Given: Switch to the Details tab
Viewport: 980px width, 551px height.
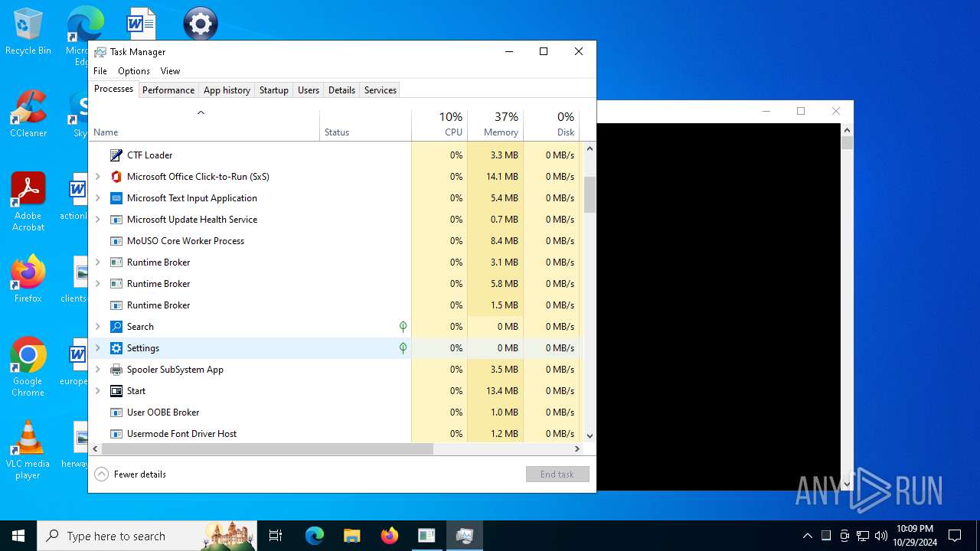Looking at the screenshot, I should click(341, 90).
